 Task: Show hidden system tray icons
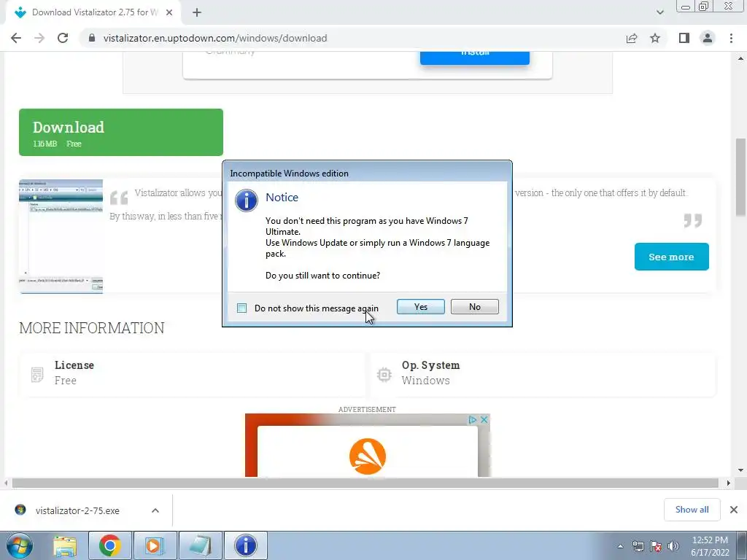[620, 546]
